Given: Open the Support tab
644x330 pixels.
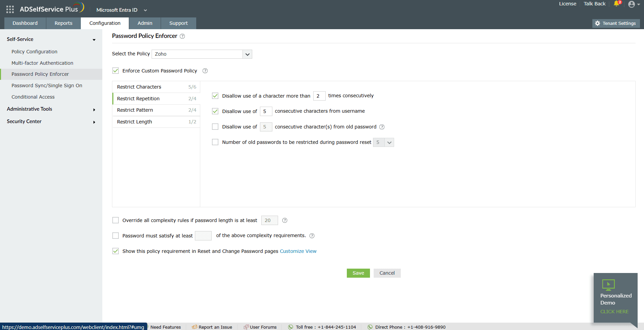Looking at the screenshot, I should 178,23.
